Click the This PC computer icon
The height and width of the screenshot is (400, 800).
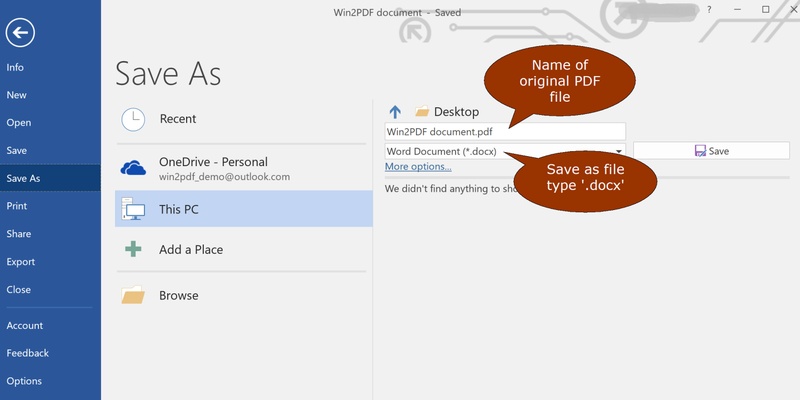pos(133,209)
